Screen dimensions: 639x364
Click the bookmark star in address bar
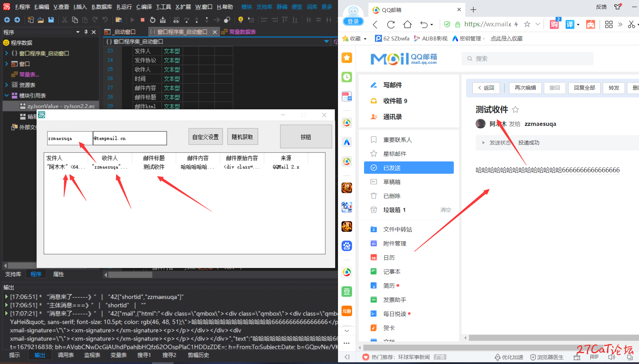pyautogui.click(x=527, y=24)
